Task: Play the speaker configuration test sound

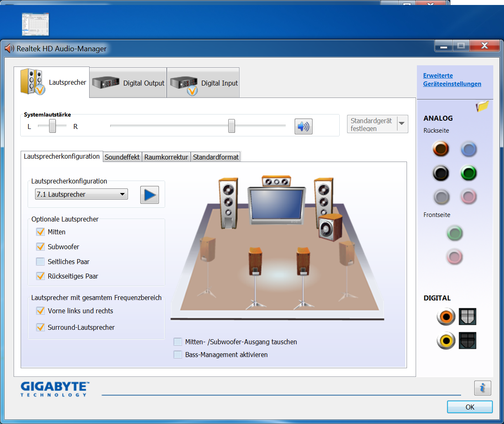Action: (x=149, y=195)
